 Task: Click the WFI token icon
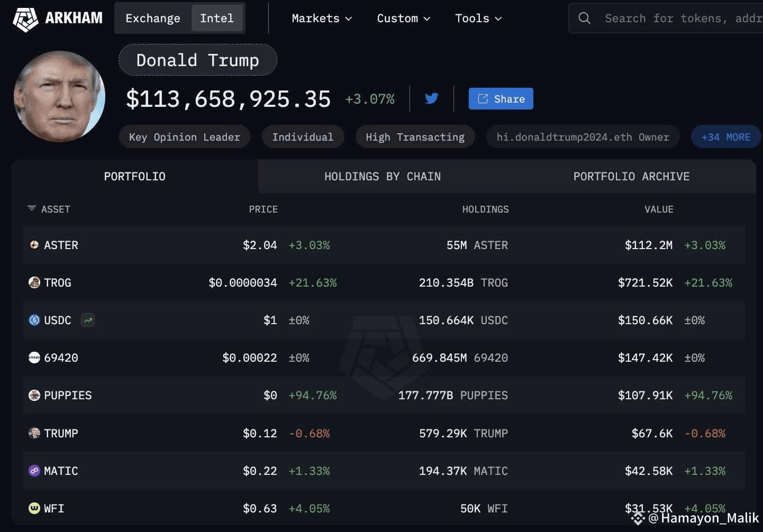point(34,508)
